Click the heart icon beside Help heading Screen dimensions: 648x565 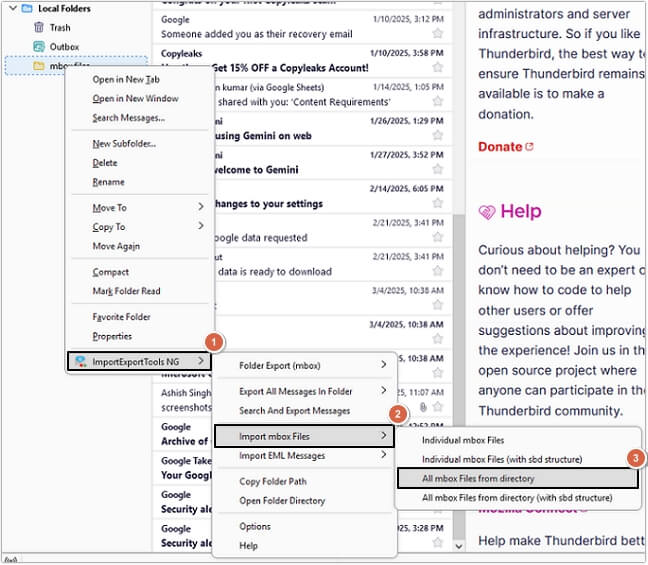[487, 212]
